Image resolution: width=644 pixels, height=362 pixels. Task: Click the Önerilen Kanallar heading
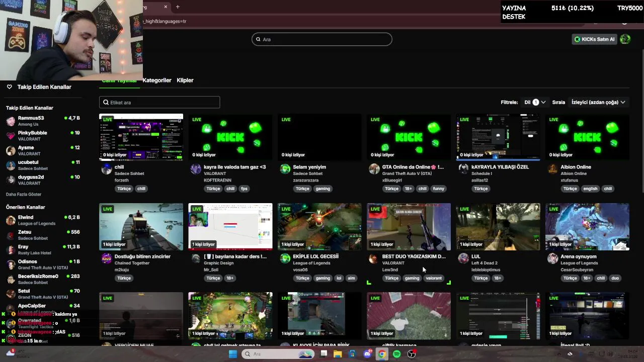(x=26, y=207)
